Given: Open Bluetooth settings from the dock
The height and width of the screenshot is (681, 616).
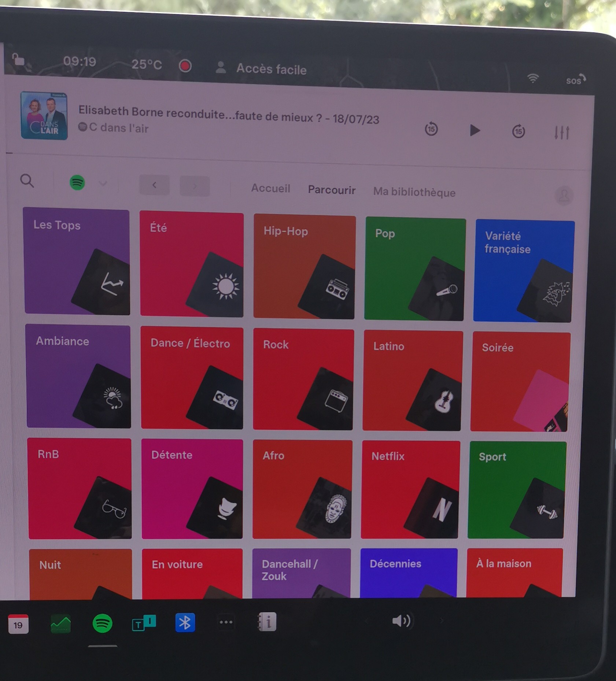Looking at the screenshot, I should pyautogui.click(x=185, y=622).
